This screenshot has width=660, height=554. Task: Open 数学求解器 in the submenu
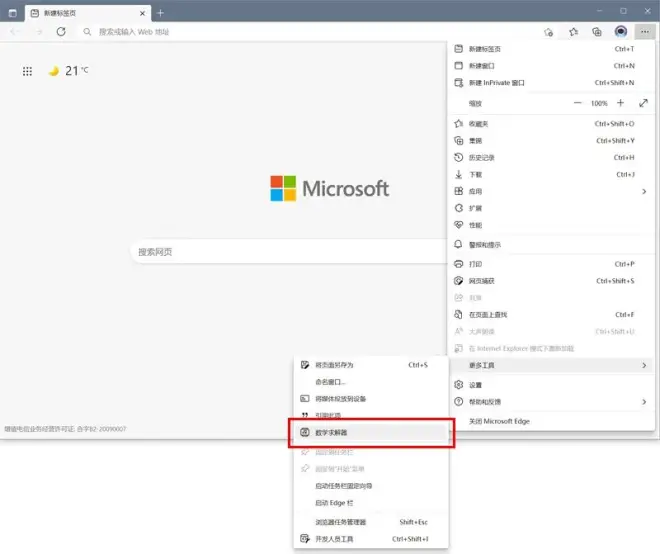pos(371,432)
